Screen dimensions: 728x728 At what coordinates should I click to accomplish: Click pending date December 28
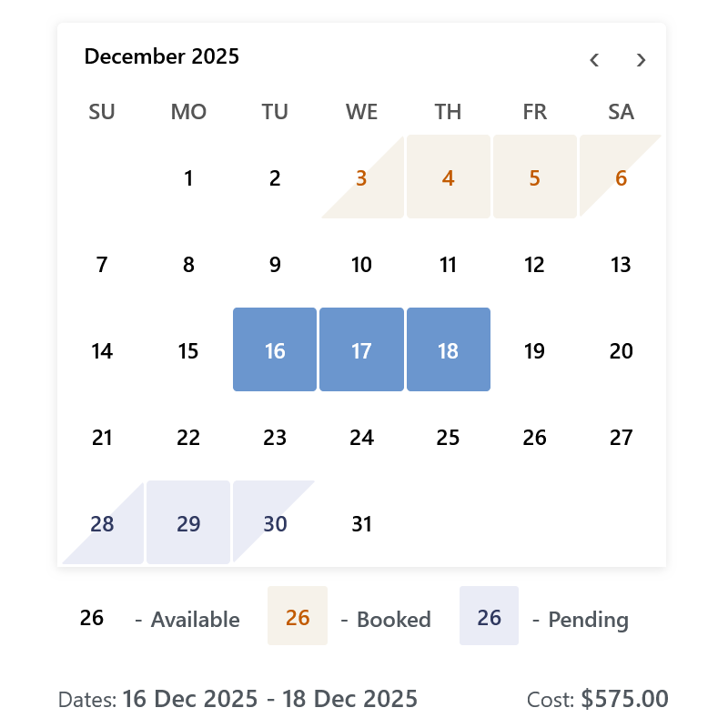102,522
